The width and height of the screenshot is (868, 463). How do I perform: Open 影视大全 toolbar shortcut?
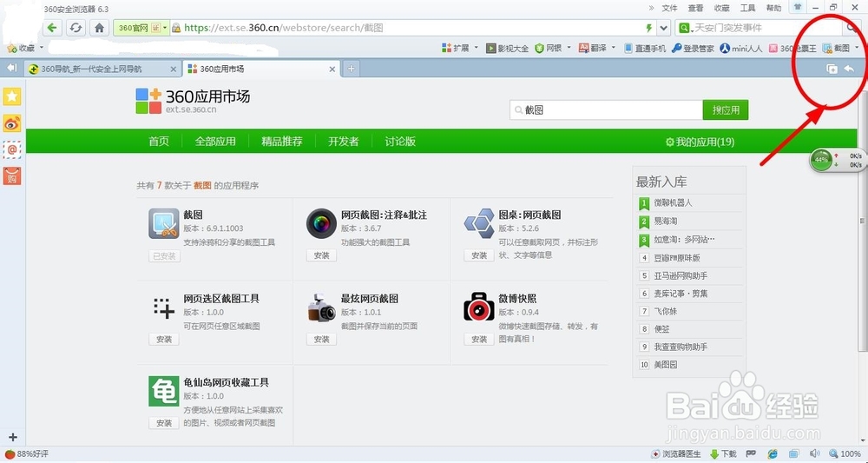507,48
